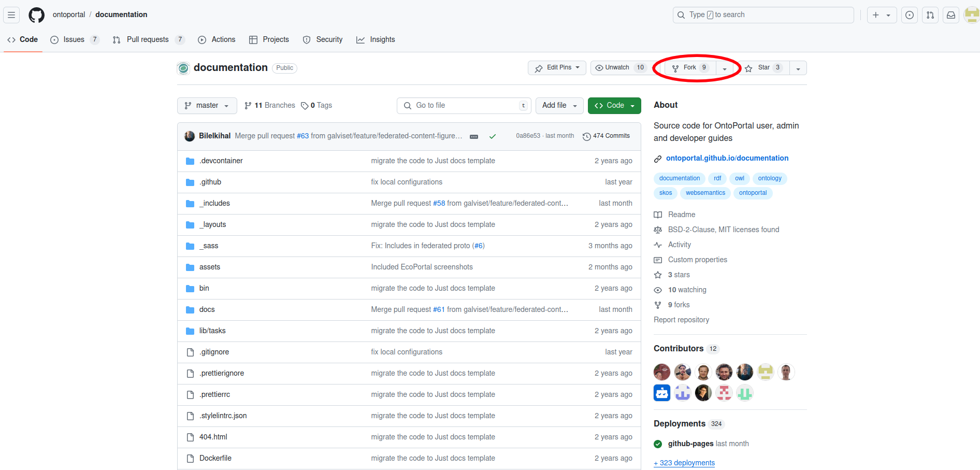Open the notifications inbox icon
980x470 pixels.
951,15
